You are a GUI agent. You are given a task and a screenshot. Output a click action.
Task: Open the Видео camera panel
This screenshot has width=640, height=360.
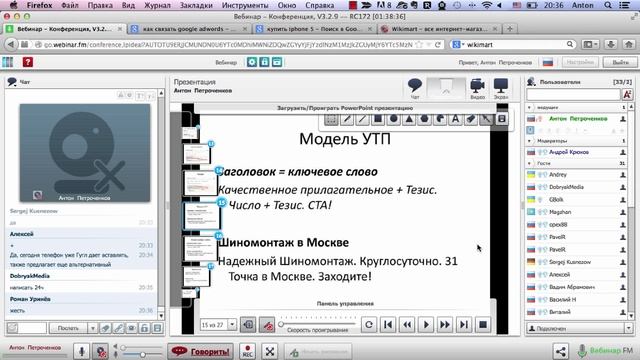[x=477, y=88]
